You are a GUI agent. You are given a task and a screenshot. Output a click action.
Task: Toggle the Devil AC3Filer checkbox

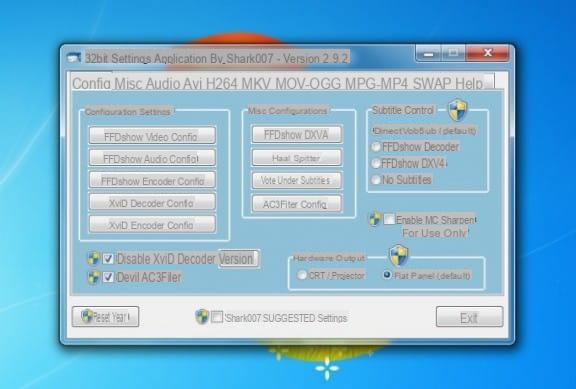coord(108,277)
